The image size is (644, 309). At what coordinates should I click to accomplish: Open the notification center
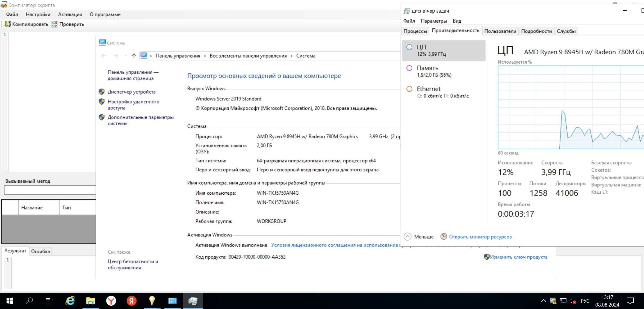[x=630, y=301]
